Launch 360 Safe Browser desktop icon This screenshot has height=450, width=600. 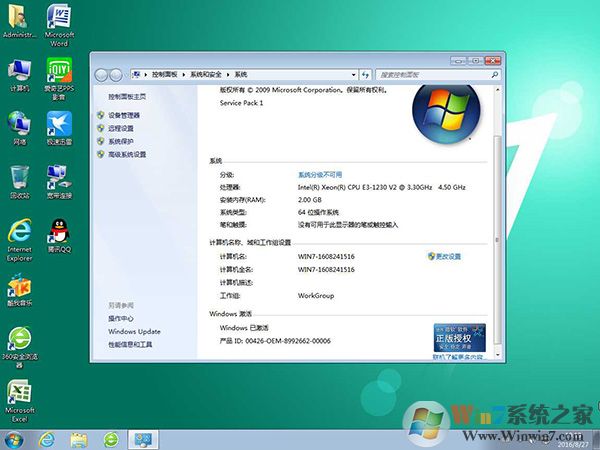pyautogui.click(x=19, y=338)
